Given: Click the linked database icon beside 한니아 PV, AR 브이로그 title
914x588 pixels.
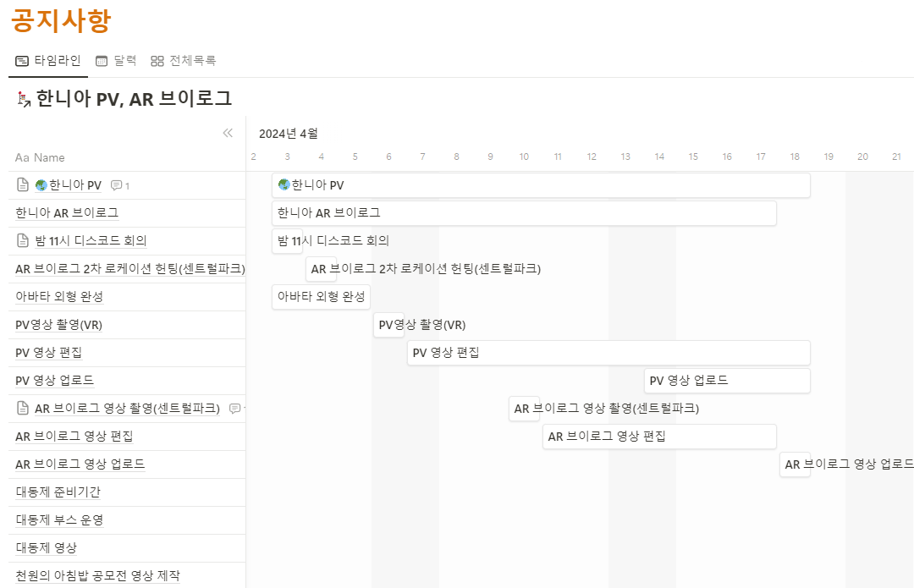Looking at the screenshot, I should click(24, 99).
